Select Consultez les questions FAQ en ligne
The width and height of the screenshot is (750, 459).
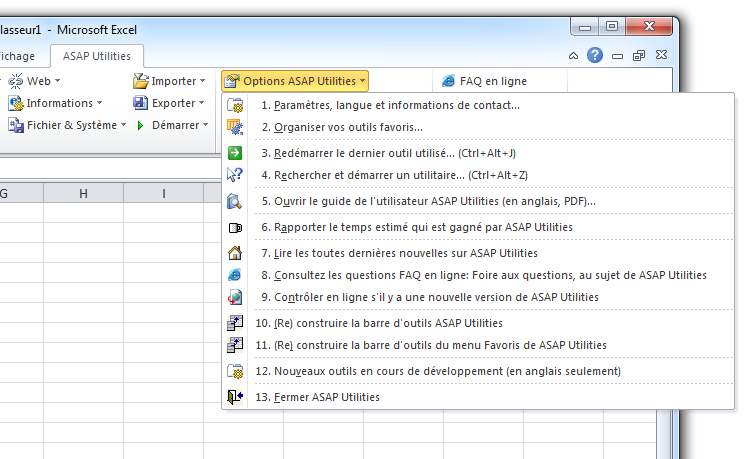pyautogui.click(x=478, y=275)
